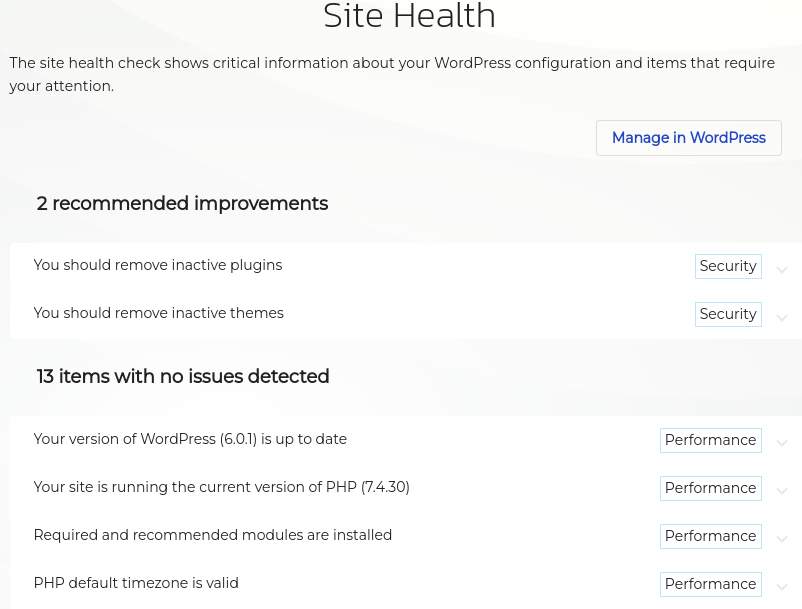Click Security badge on inactive plugins row
This screenshot has height=609, width=802.
coord(728,266)
